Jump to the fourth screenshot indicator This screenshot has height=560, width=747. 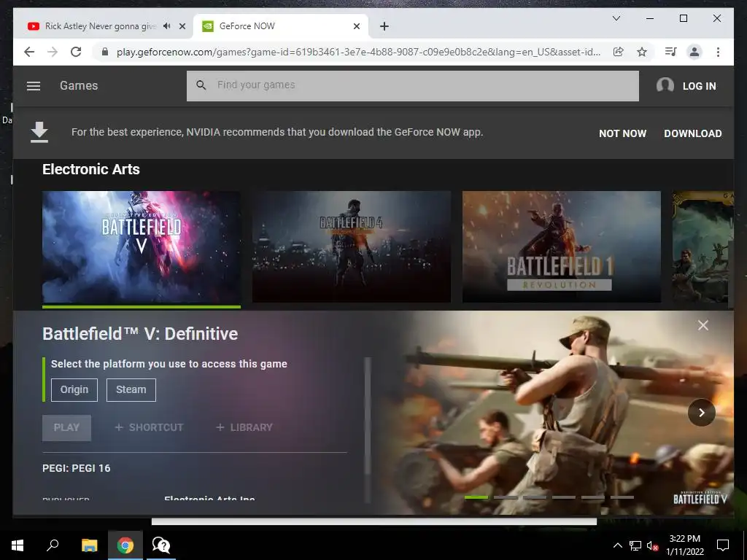564,497
